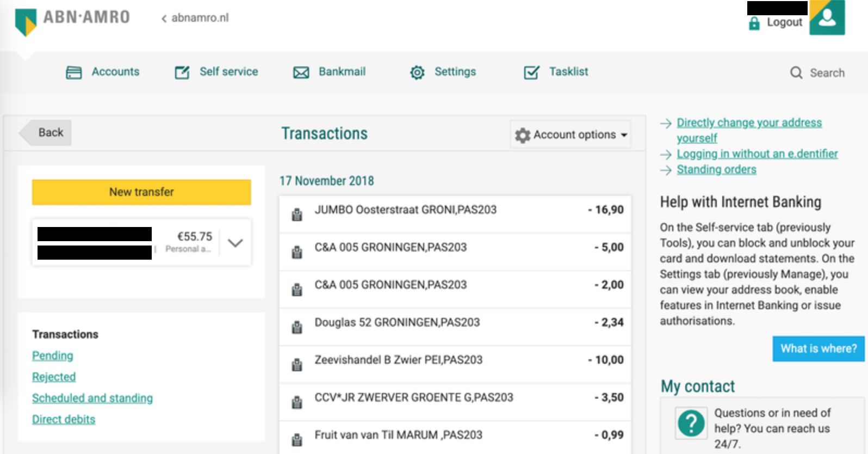Click the - 0,99 amount
The width and height of the screenshot is (868, 454).
coord(609,435)
